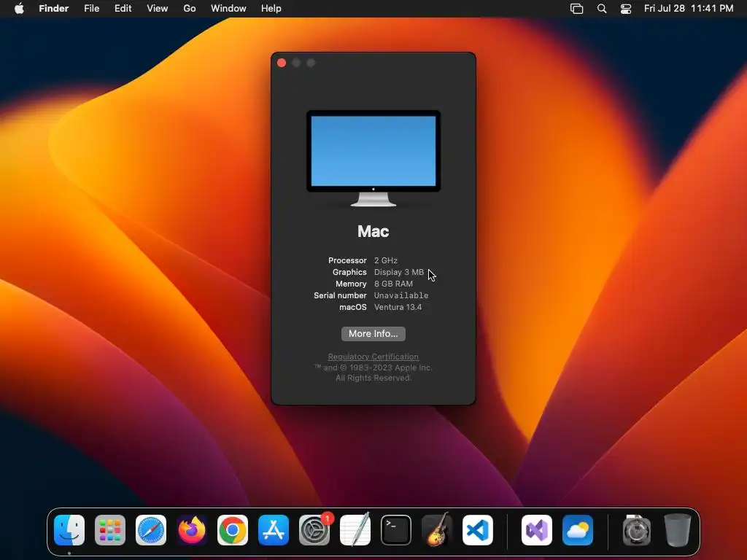
Task: Open the App Store Dock icon
Action: 274,530
